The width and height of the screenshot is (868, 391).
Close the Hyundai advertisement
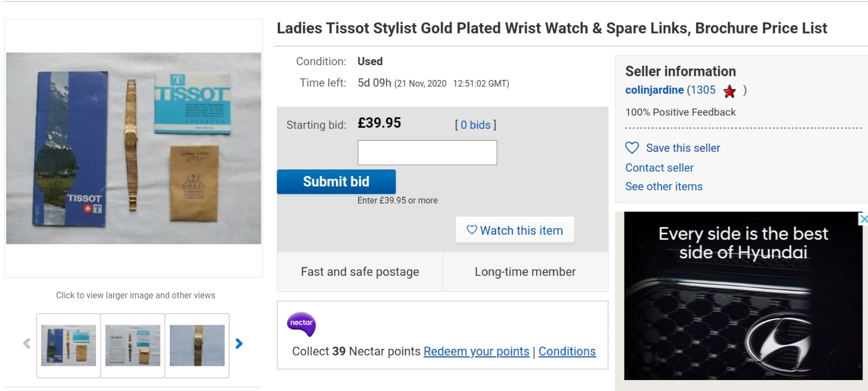pyautogui.click(x=863, y=219)
